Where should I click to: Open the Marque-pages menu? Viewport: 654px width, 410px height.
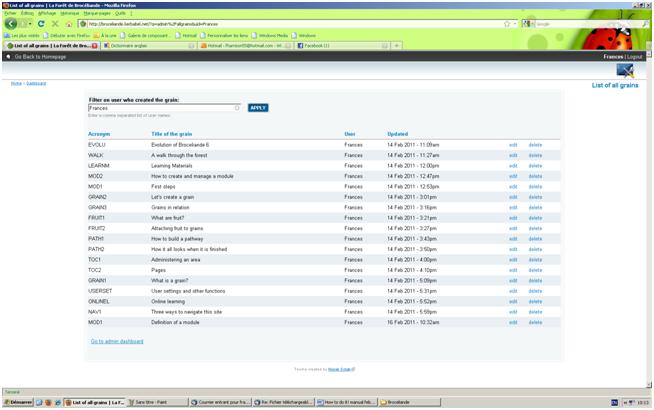(97, 13)
